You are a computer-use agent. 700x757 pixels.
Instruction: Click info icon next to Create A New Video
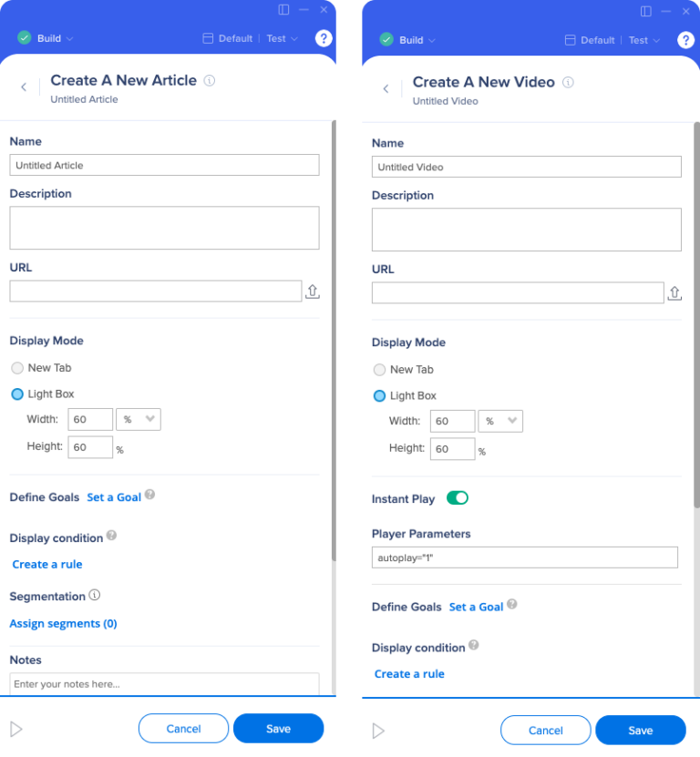click(x=568, y=83)
